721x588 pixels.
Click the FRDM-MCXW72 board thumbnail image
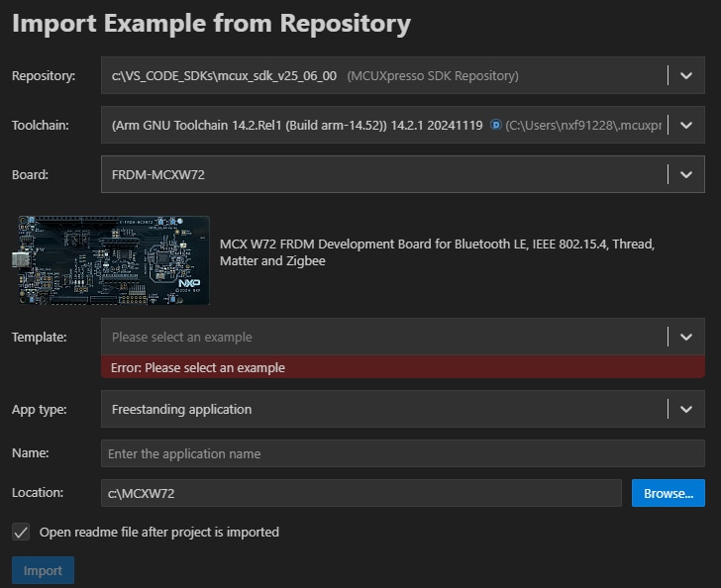tap(111, 260)
